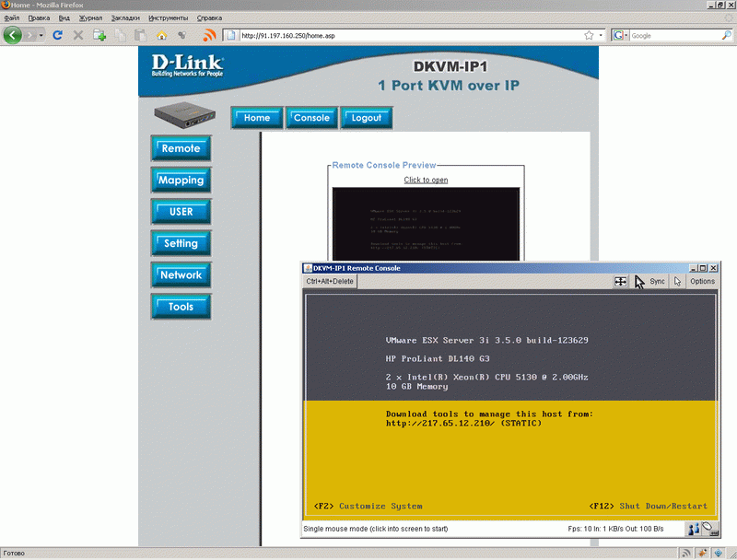737x560 pixels.
Task: Open the address bar history dropdown arrow
Action: (601, 35)
